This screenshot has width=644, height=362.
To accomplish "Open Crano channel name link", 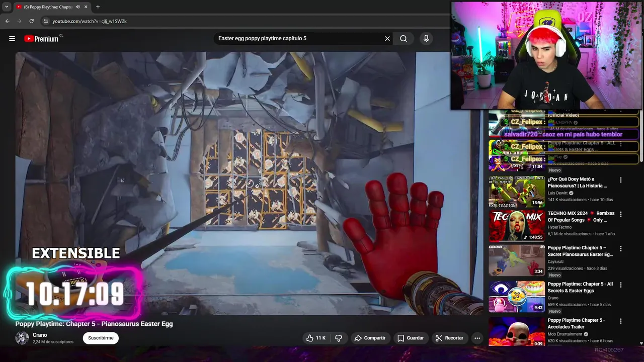I will (x=40, y=335).
